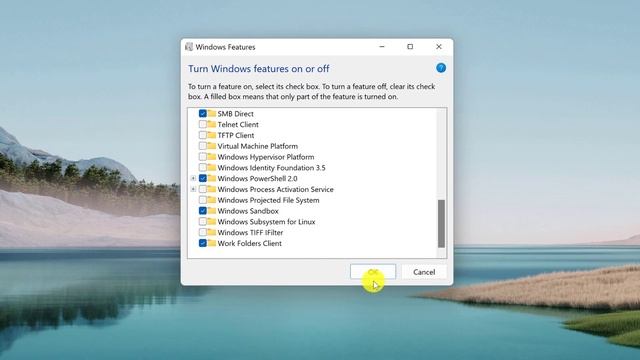Click the Windows Sandbox folder icon

(211, 211)
